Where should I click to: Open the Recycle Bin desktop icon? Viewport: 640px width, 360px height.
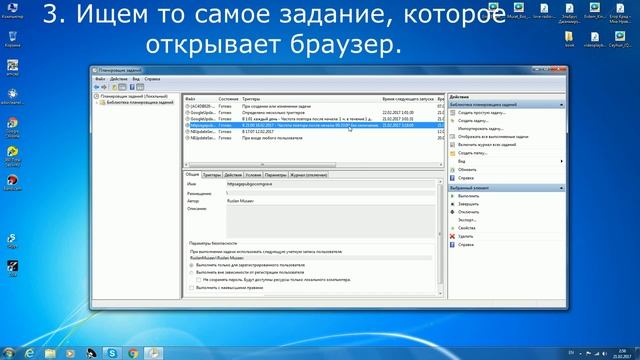(x=12, y=39)
